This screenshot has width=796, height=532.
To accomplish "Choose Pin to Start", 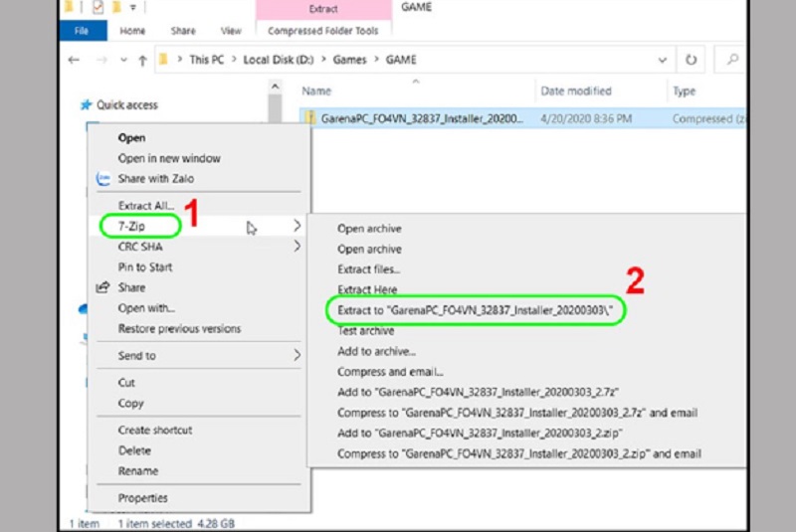I will click(x=145, y=267).
